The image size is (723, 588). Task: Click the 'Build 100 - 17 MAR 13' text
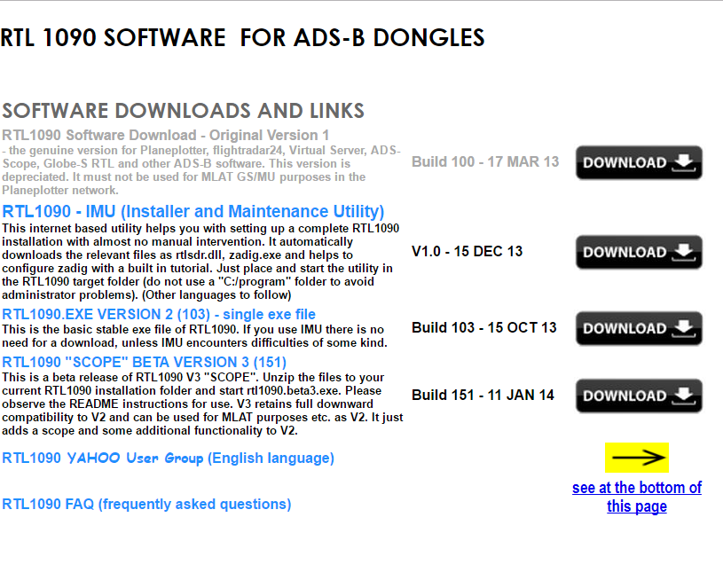(485, 161)
